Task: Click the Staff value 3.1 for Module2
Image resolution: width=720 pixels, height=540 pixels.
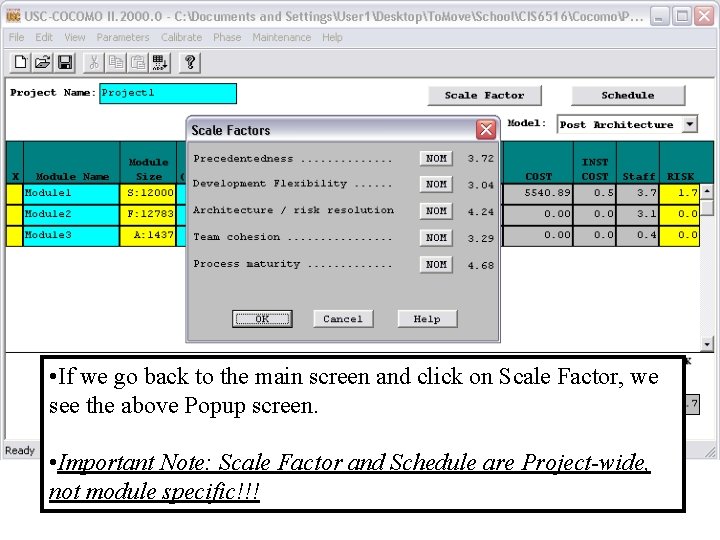Action: [x=638, y=214]
